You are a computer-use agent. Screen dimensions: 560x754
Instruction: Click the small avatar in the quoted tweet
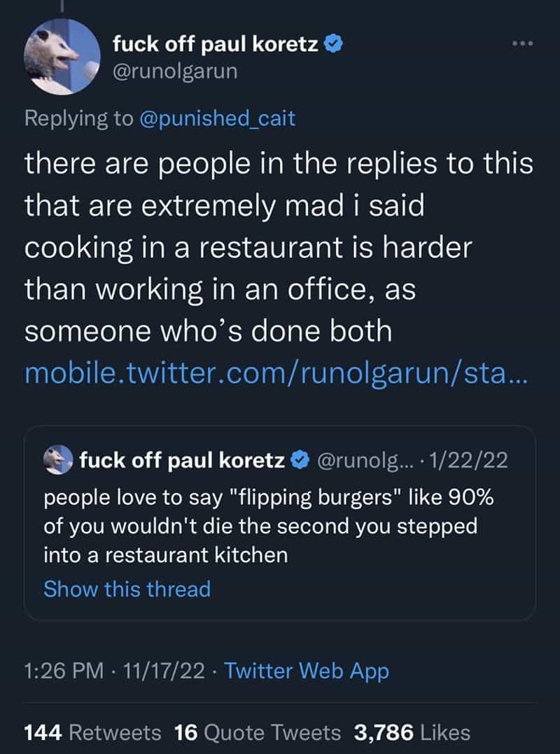tap(60, 459)
